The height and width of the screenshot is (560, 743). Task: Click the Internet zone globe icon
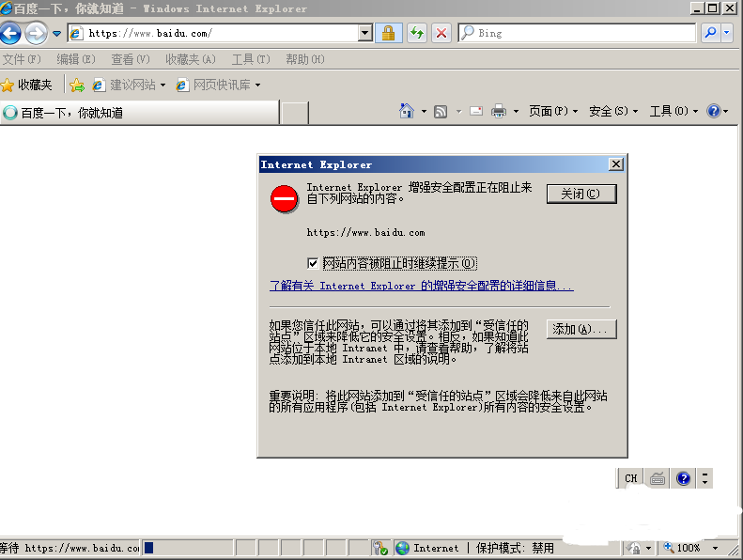402,548
